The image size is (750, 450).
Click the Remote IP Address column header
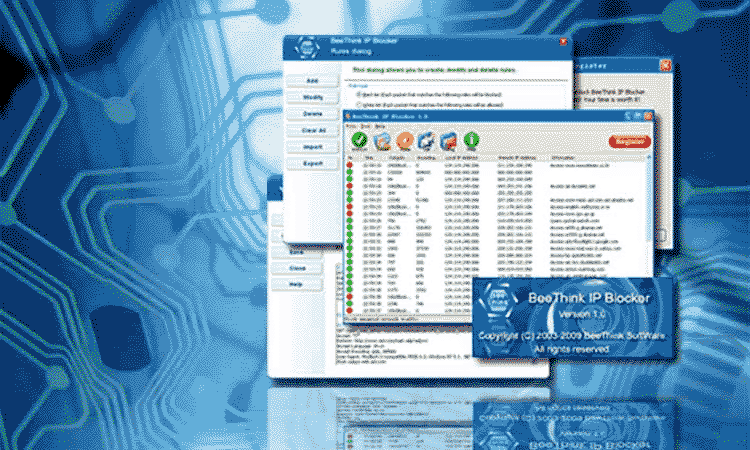click(517, 157)
